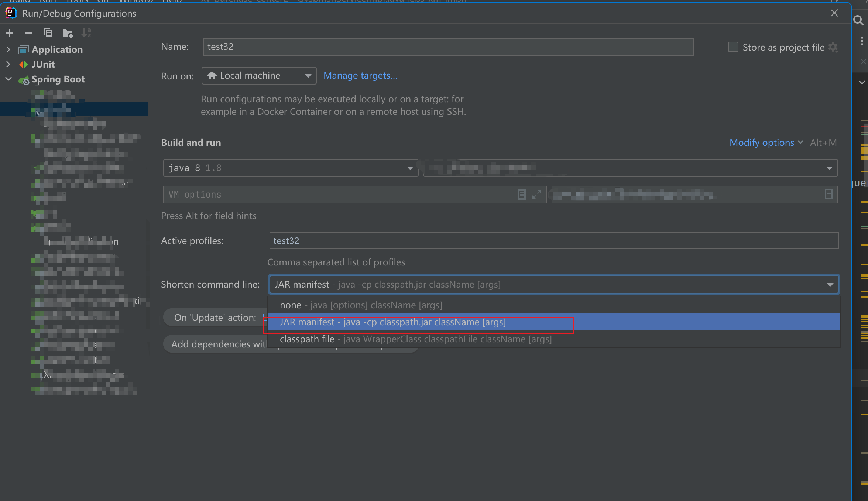
Task: Copy the selected configuration
Action: pyautogui.click(x=48, y=32)
